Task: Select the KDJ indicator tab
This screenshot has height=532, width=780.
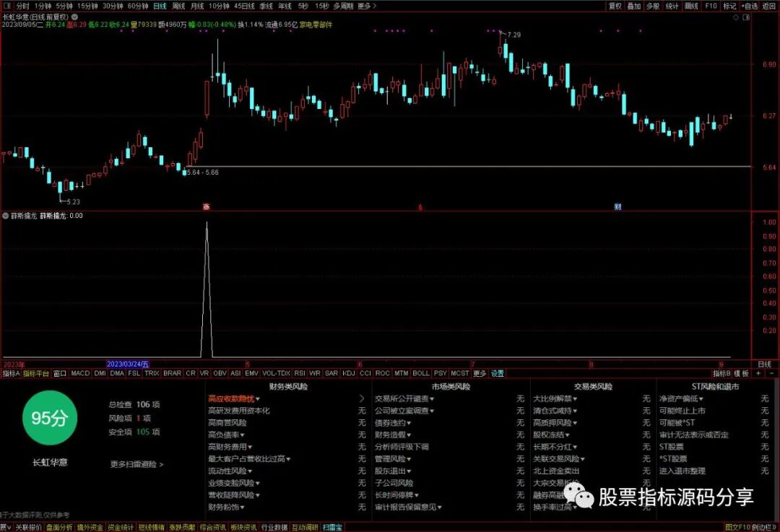Action: 349,373
